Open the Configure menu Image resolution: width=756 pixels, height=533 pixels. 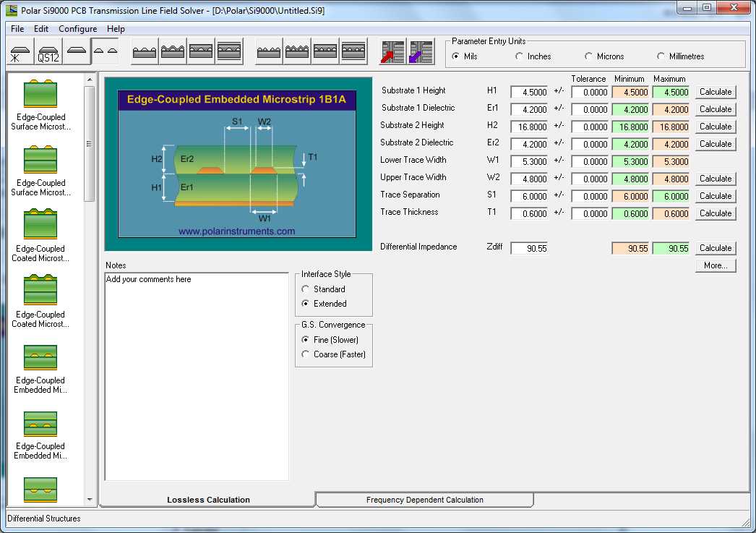[x=77, y=28]
